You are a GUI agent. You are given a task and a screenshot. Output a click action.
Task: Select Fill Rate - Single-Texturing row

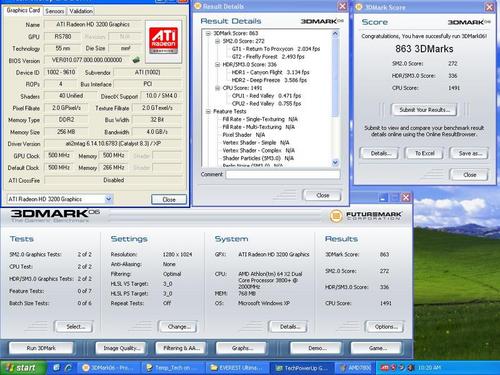pyautogui.click(x=260, y=119)
